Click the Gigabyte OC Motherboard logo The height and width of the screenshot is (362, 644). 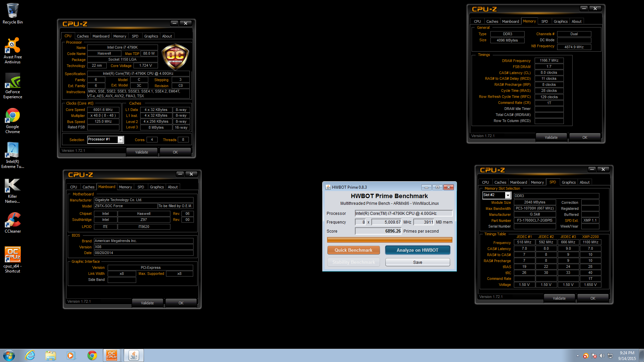175,56
